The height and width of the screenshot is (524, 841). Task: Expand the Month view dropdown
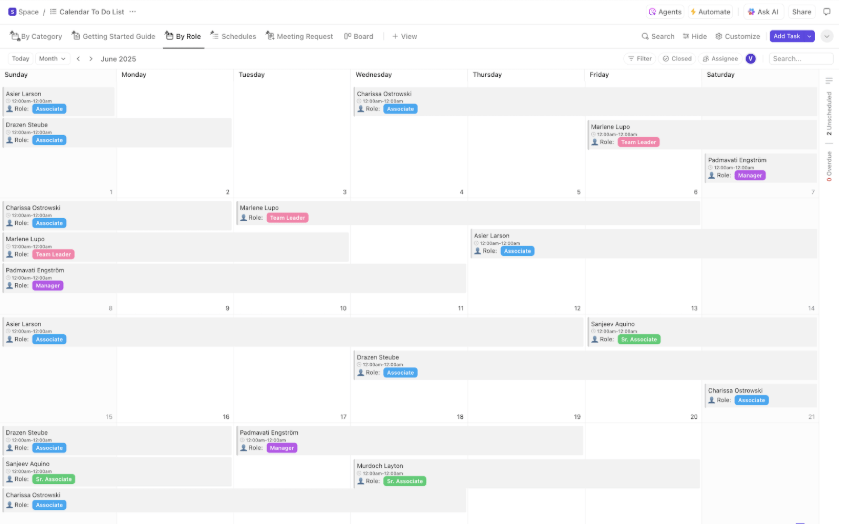point(52,59)
